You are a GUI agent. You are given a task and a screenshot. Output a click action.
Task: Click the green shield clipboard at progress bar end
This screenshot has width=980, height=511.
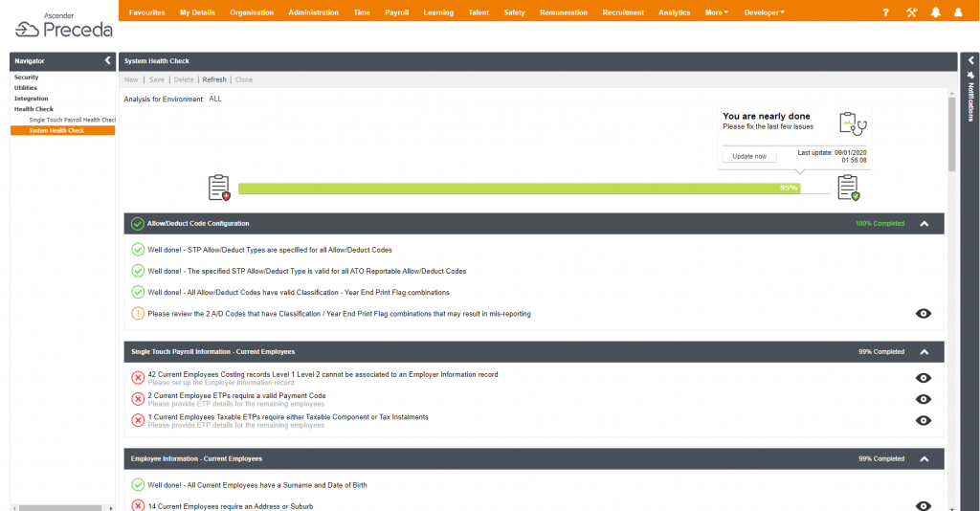click(849, 188)
